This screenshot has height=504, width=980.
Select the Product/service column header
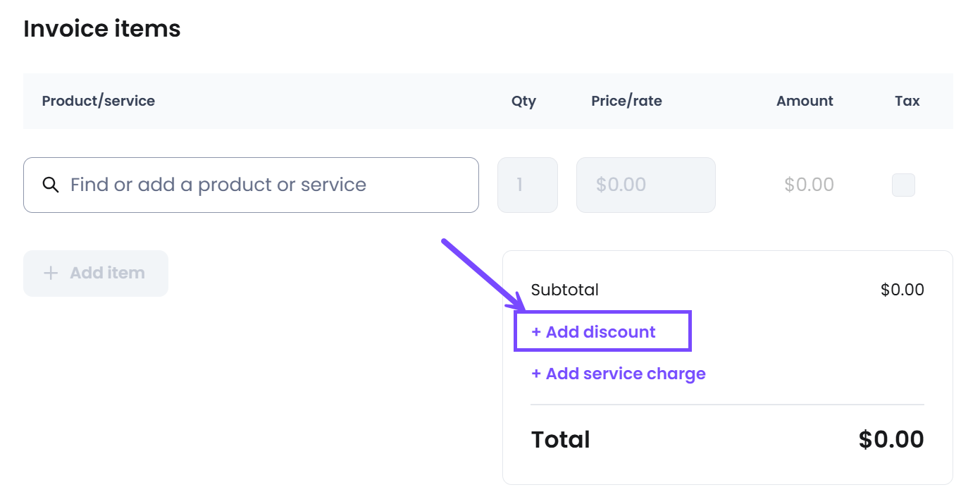[98, 101]
